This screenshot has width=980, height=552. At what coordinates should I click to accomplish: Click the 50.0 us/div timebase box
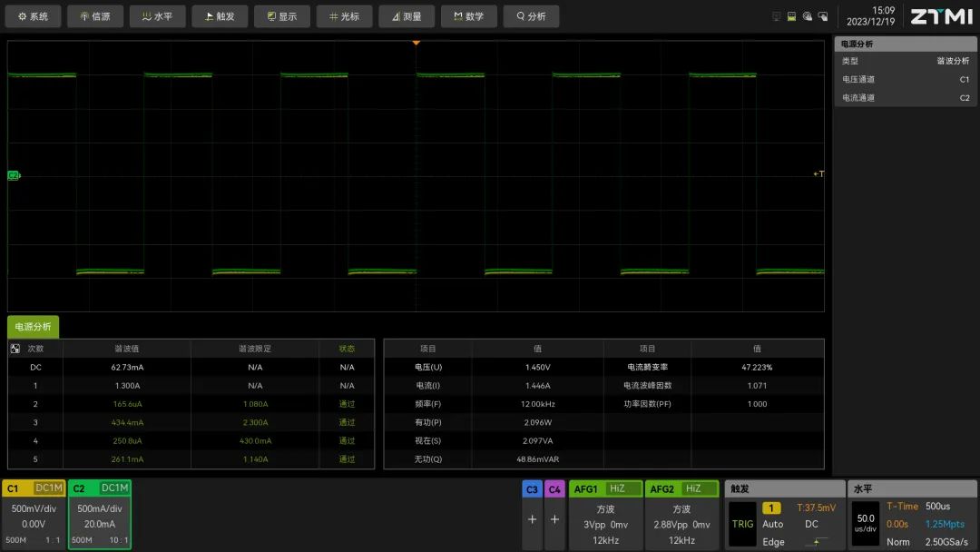click(x=866, y=524)
